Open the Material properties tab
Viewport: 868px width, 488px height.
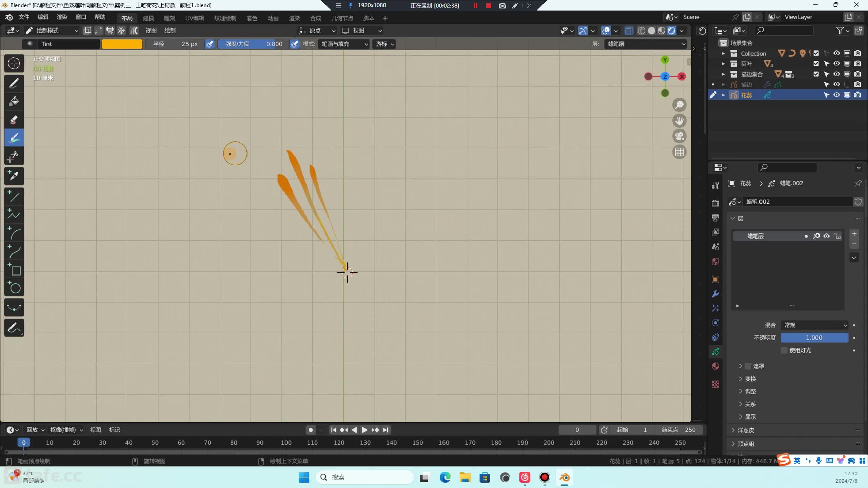pyautogui.click(x=715, y=366)
